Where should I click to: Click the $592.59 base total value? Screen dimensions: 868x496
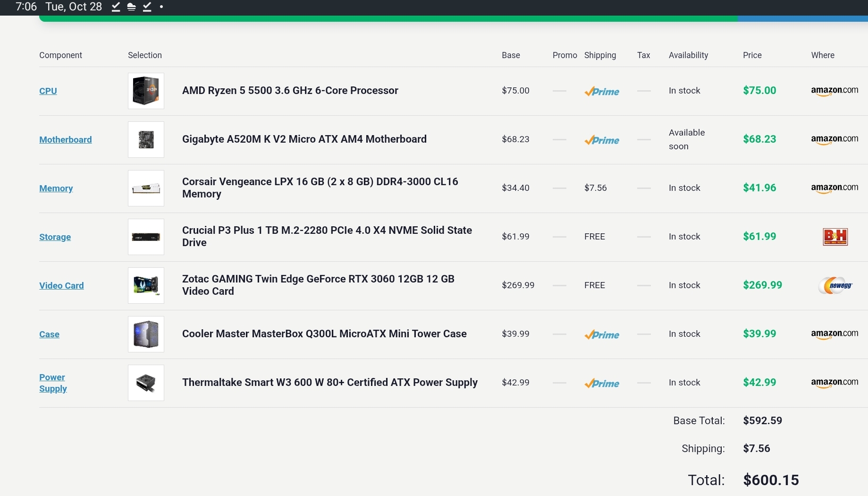coord(762,420)
